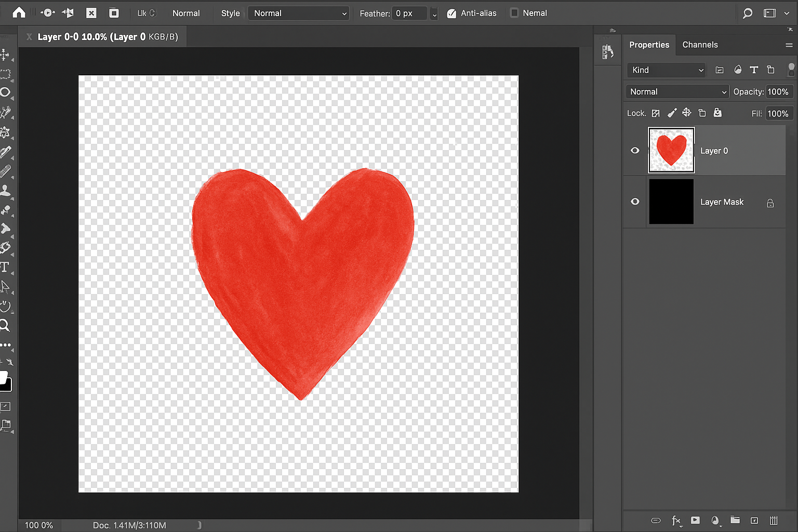Enable the Nemal checkbox

514,13
